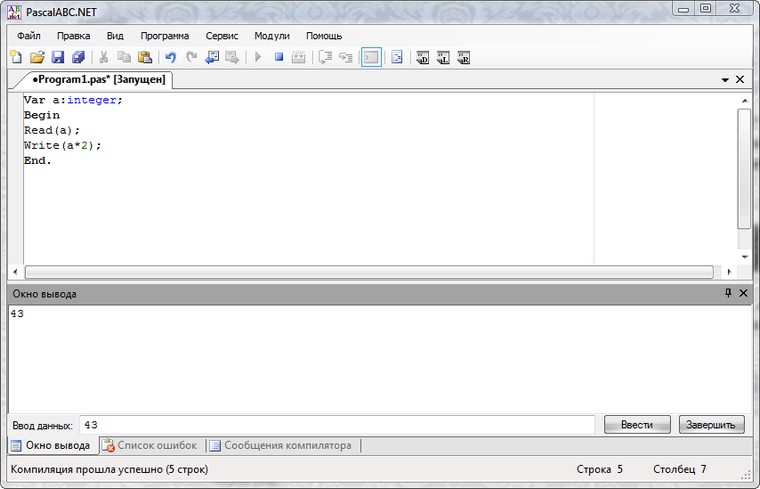Paste clipboard using the paste icon
The image size is (760, 489).
point(145,57)
